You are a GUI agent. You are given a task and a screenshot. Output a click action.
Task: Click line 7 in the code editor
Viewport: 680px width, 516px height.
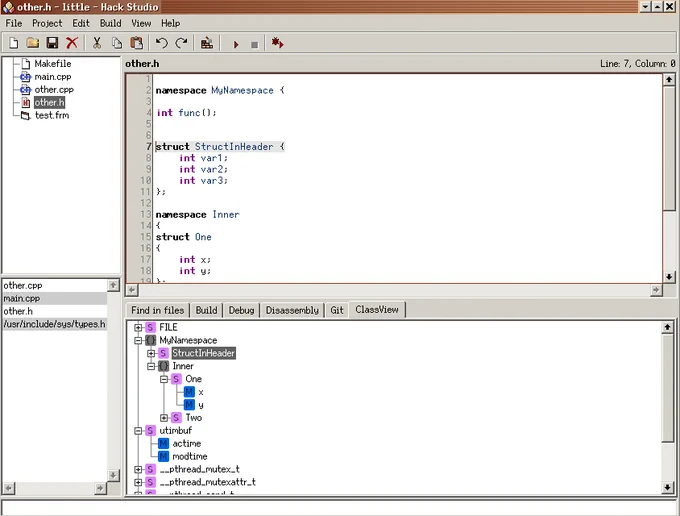408,147
